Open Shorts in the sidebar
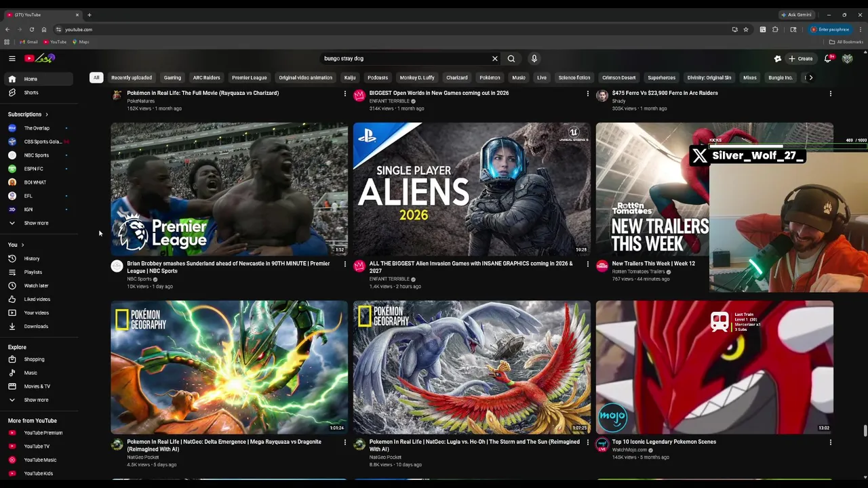Image resolution: width=868 pixels, height=488 pixels. (x=39, y=92)
